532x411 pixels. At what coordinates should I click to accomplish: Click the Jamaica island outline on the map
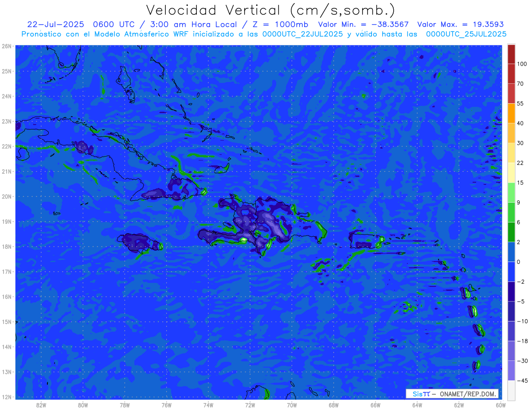140,243
